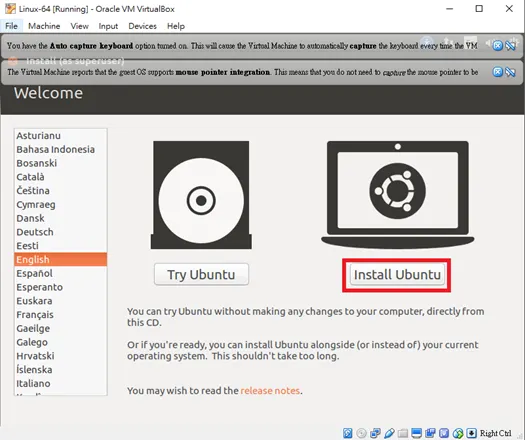Open the Devices menu

pos(142,26)
